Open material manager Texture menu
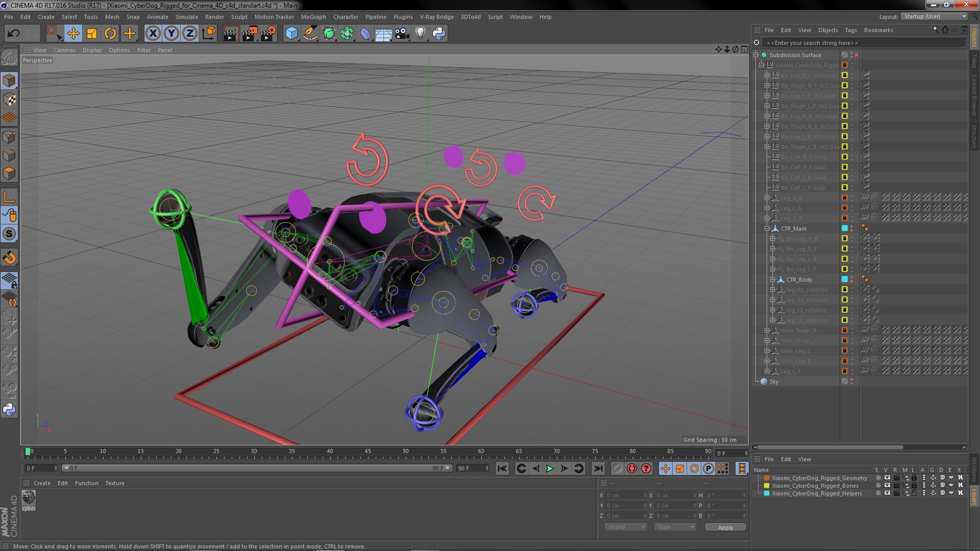 (x=115, y=483)
